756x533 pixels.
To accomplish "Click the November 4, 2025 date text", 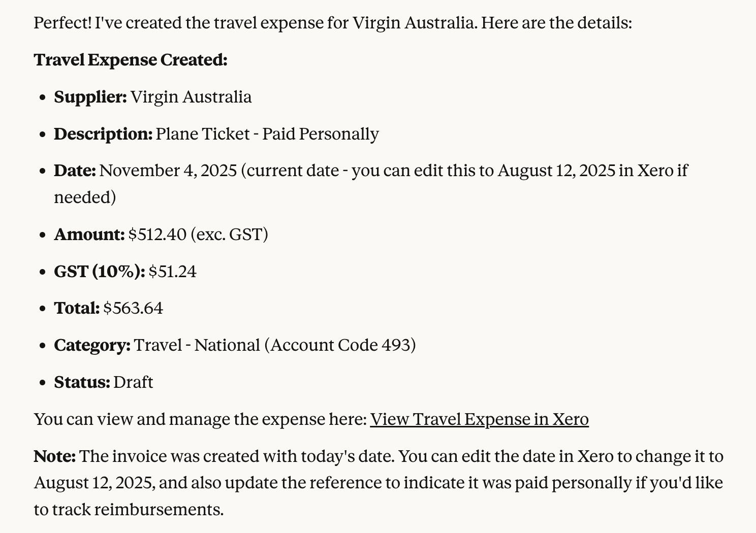I will pos(168,171).
